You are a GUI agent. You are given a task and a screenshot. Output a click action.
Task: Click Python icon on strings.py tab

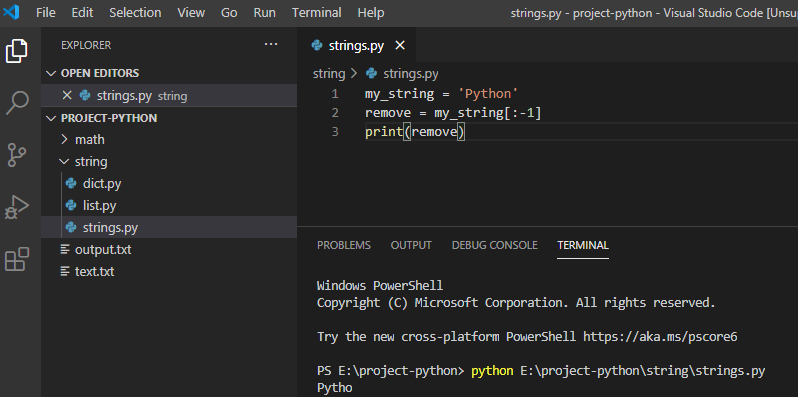[317, 45]
